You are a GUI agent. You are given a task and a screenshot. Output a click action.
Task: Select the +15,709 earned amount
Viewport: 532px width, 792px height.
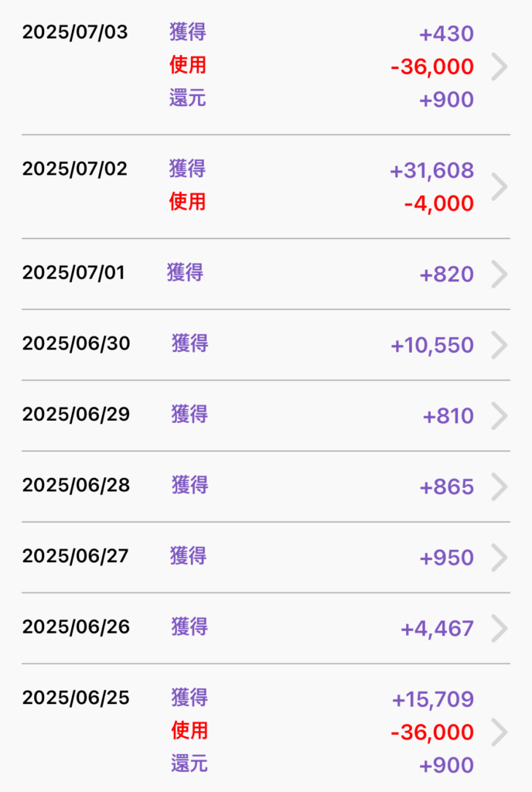(x=433, y=699)
